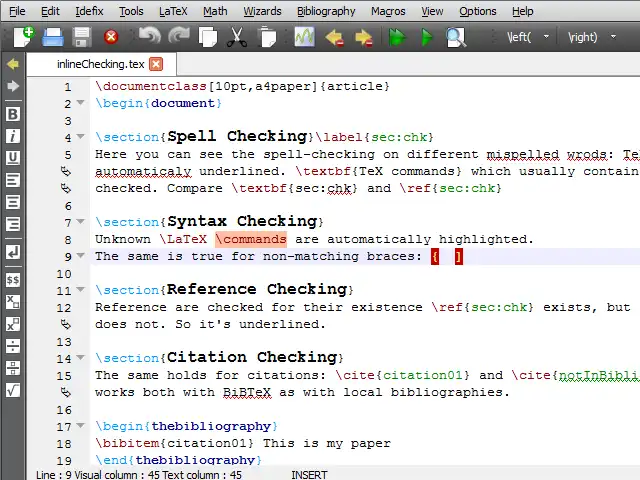Click the highlighted unknown \commands word
Screen dimensions: 640x480
[x=251, y=239]
